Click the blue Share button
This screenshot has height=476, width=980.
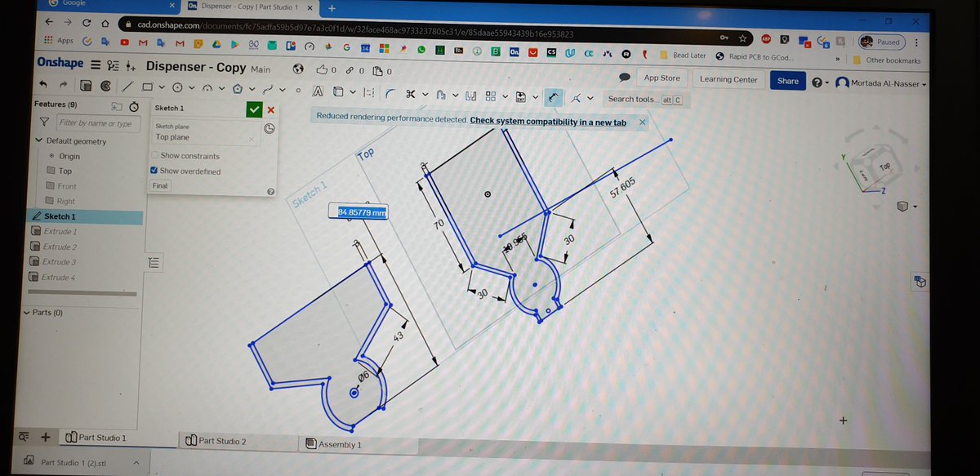[788, 81]
